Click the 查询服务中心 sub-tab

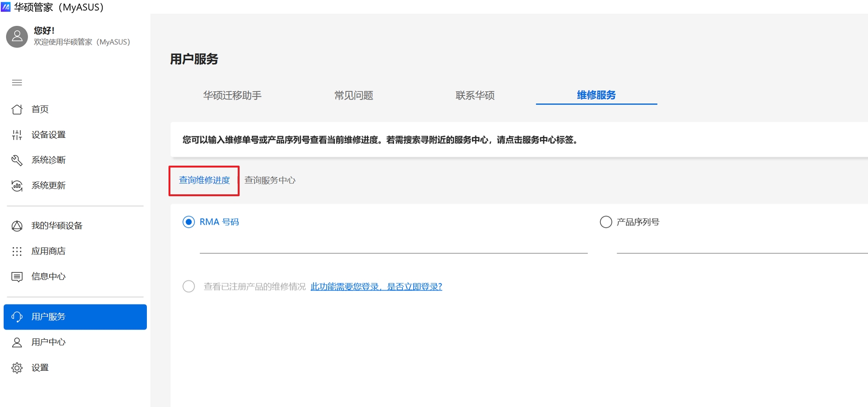point(270,180)
